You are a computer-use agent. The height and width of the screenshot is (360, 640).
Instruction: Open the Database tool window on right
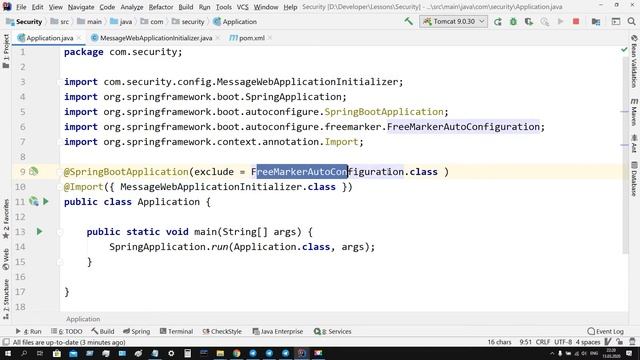pos(634,178)
